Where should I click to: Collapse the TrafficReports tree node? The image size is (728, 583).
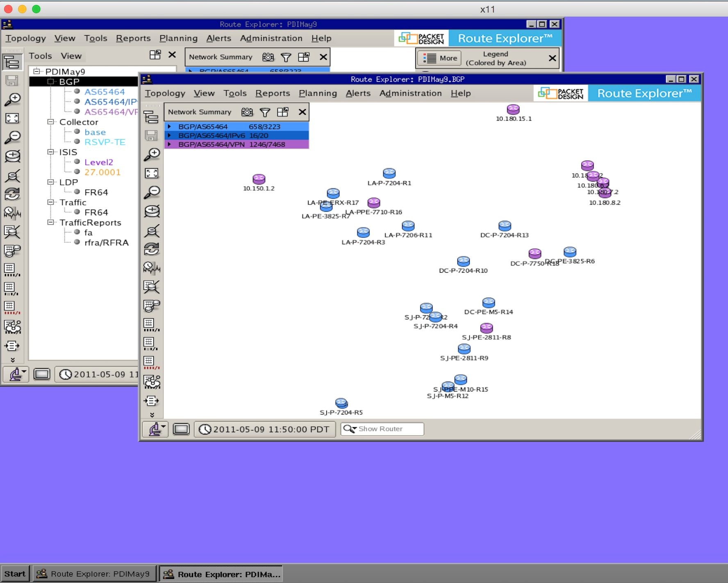[x=50, y=222]
